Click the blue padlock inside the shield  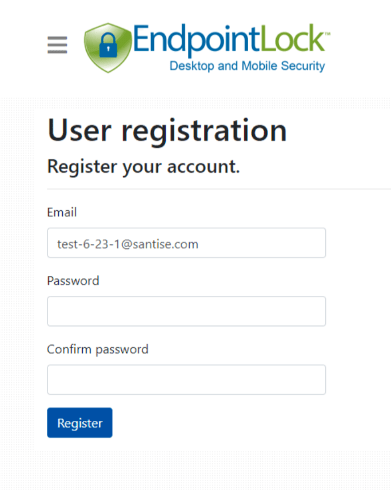pos(108,45)
